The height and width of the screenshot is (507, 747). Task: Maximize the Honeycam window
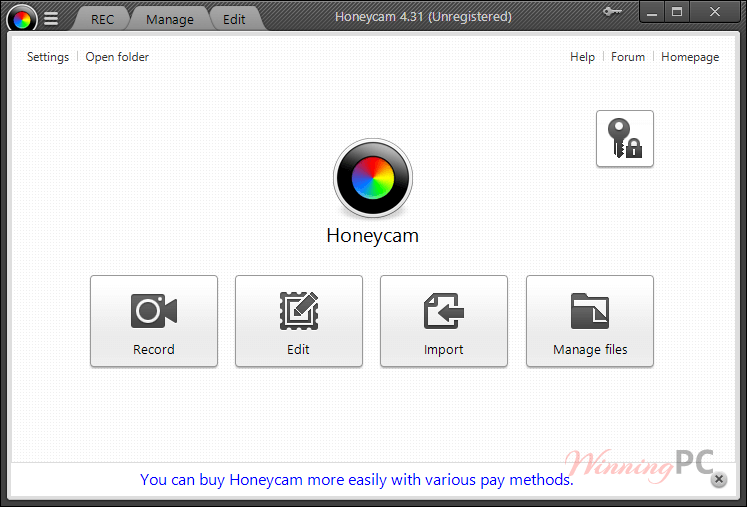[x=677, y=12]
